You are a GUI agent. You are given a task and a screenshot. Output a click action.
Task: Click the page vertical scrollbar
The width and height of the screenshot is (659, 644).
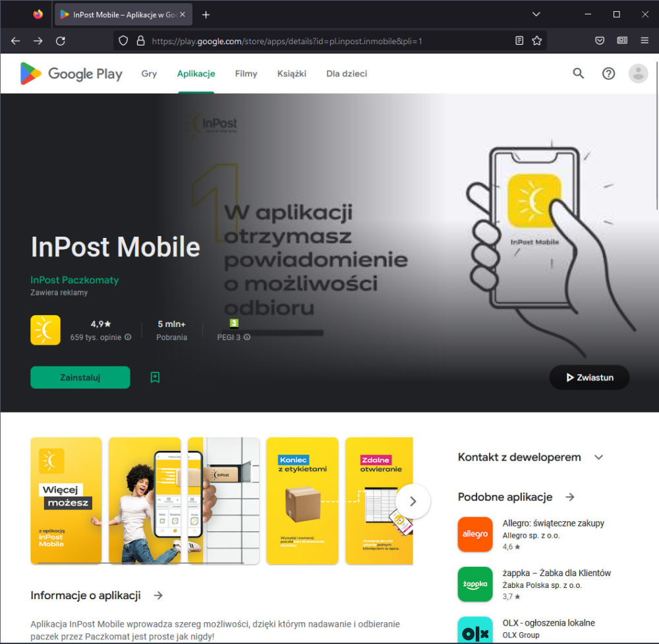click(657, 135)
